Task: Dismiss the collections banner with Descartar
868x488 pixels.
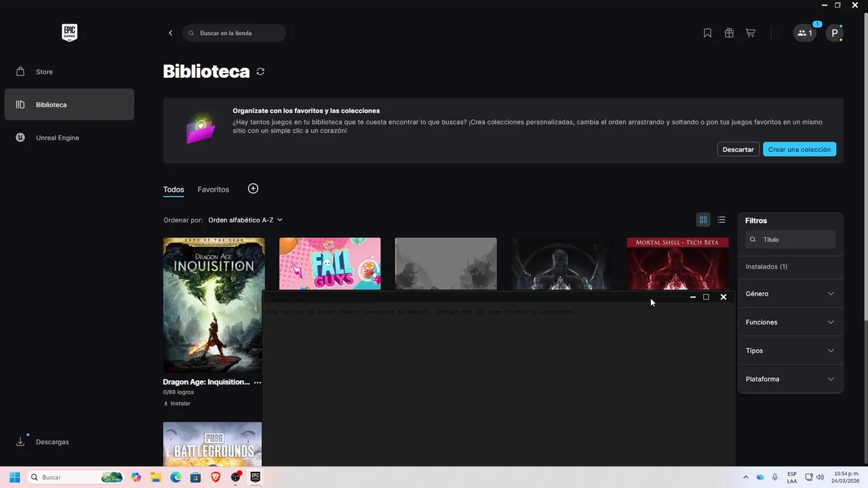Action: (738, 149)
